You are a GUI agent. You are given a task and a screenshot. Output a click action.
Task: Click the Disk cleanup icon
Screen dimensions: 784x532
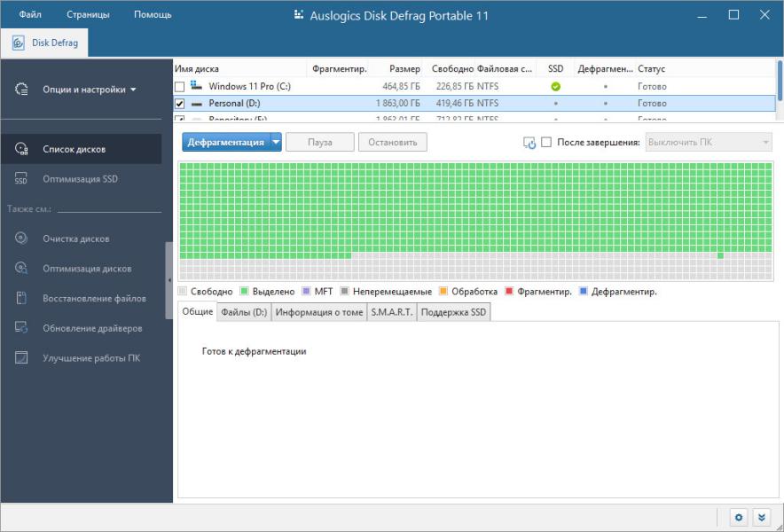click(x=21, y=238)
